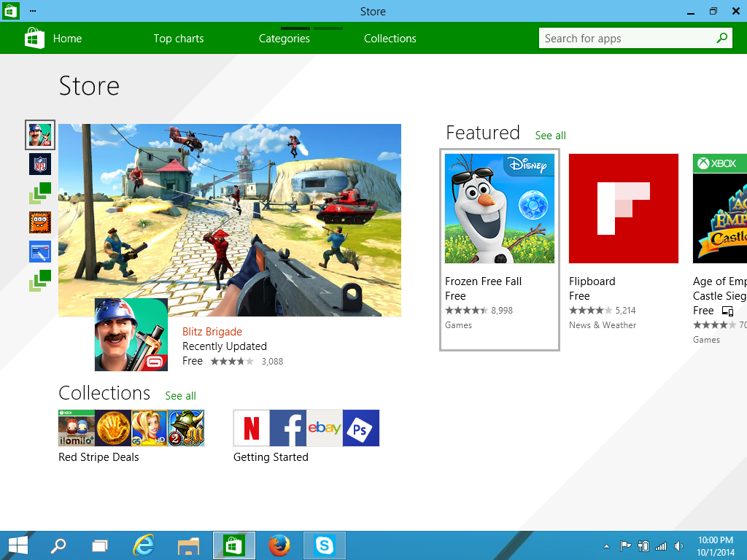Click the Flipboard title text
747x560 pixels.
592,281
